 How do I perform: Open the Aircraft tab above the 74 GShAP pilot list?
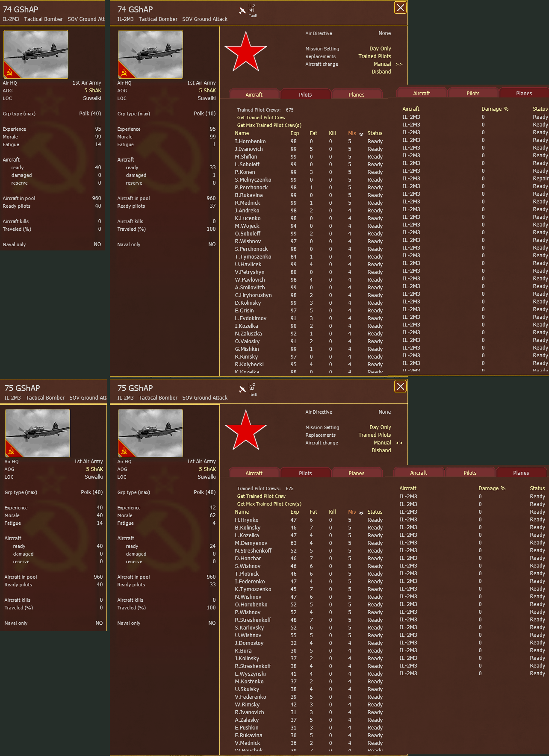coord(254,94)
